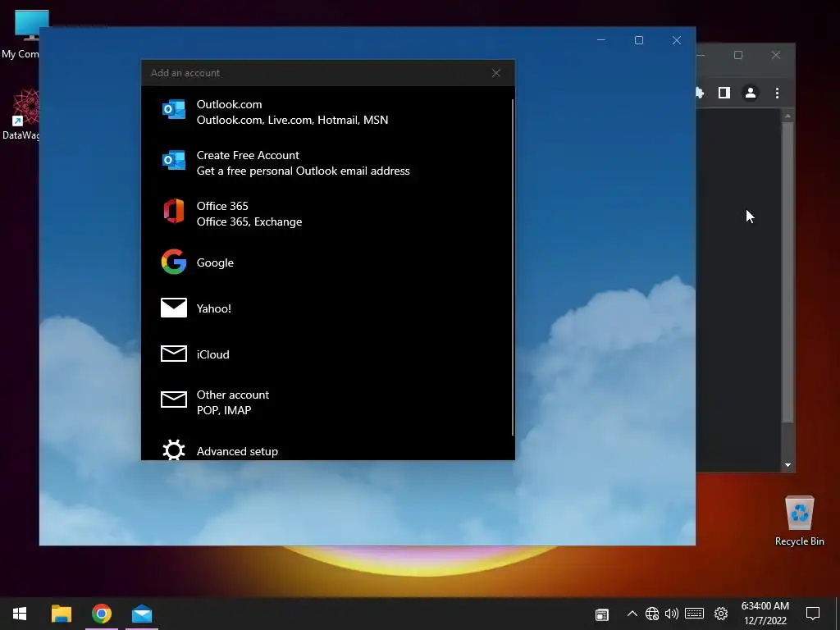Viewport: 840px width, 630px height.
Task: Open Advanced setup gear icon
Action: click(174, 450)
